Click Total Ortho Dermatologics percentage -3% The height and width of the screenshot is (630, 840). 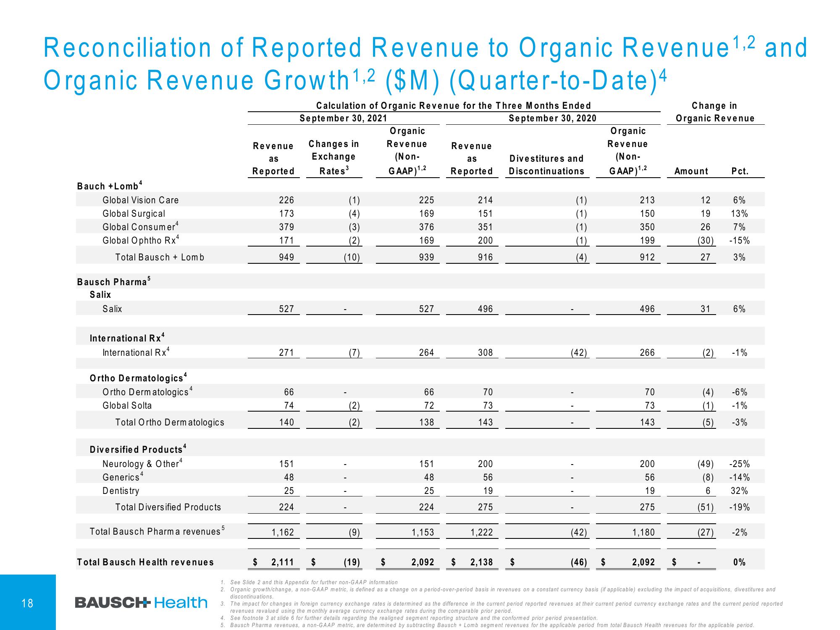coord(739,423)
